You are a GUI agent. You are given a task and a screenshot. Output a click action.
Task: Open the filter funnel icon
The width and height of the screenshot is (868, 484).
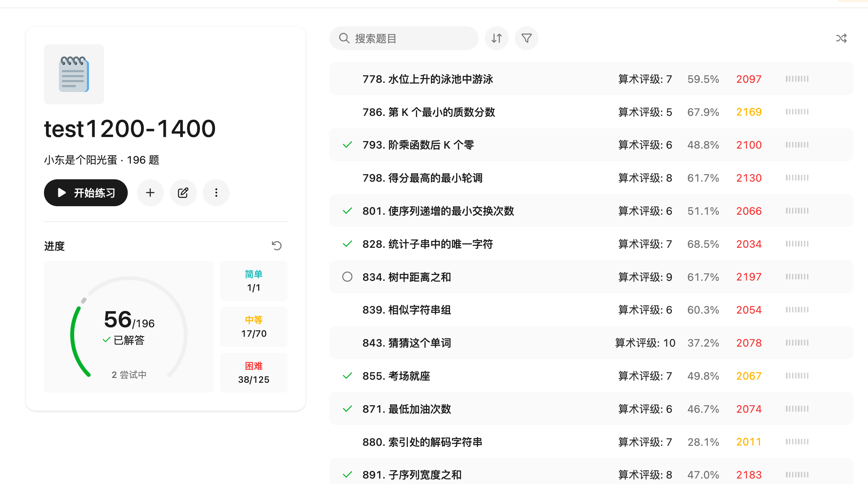click(526, 38)
